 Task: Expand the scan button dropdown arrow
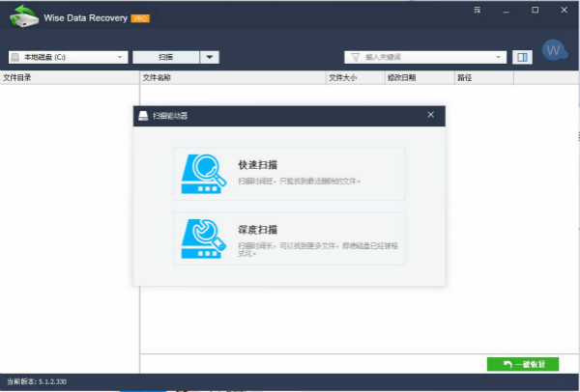(211, 57)
